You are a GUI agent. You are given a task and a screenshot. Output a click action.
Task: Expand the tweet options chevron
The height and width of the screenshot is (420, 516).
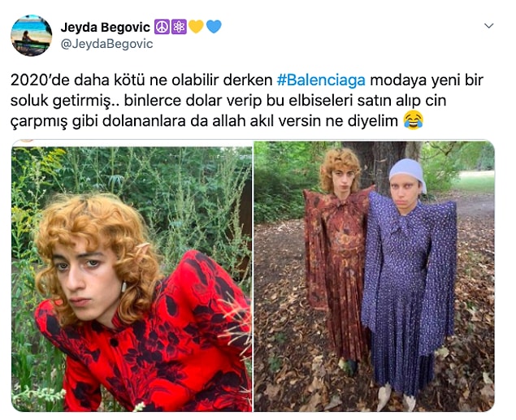click(489, 26)
